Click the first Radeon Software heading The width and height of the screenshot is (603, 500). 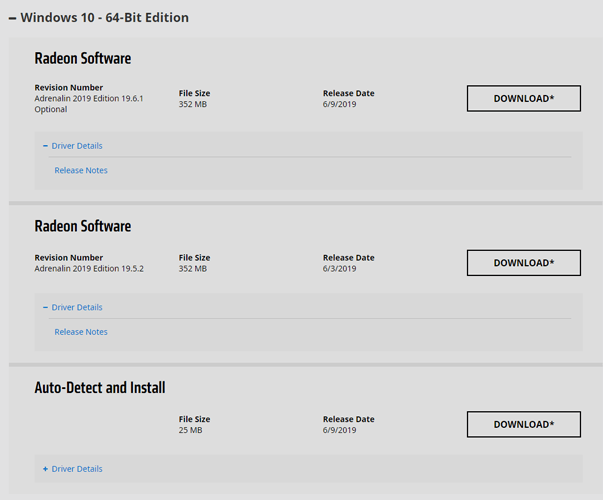pyautogui.click(x=83, y=58)
